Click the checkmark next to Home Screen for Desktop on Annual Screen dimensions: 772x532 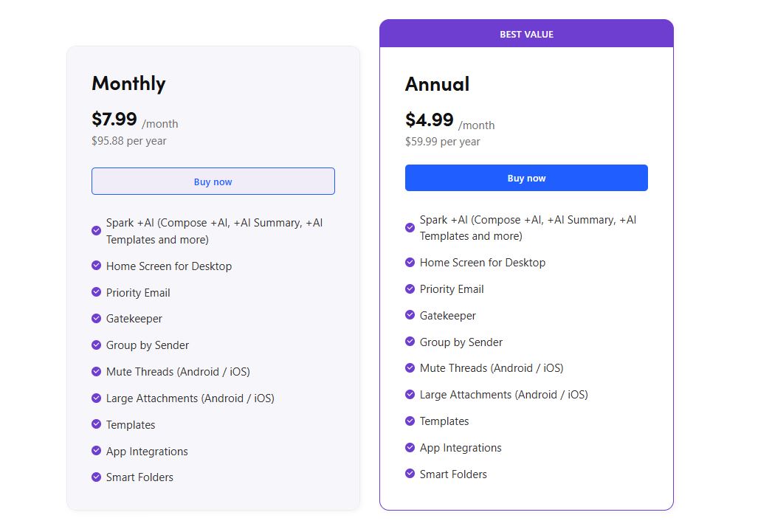click(x=410, y=263)
